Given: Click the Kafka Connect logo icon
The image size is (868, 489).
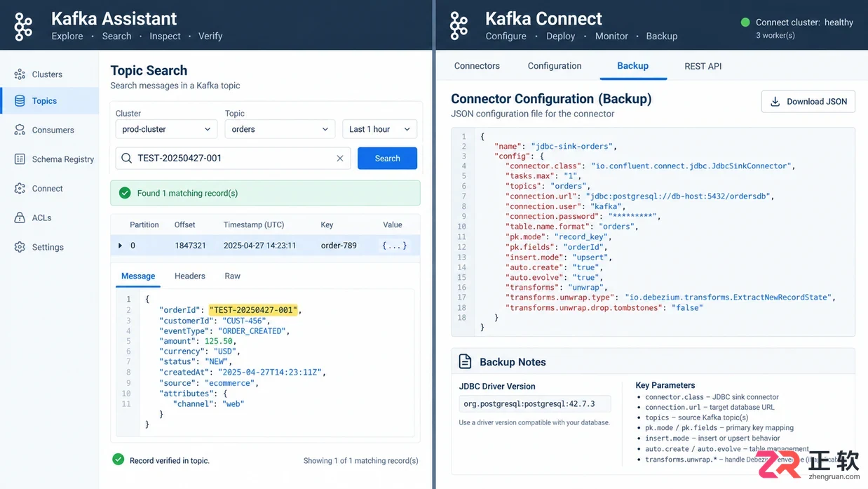Looking at the screenshot, I should click(459, 25).
